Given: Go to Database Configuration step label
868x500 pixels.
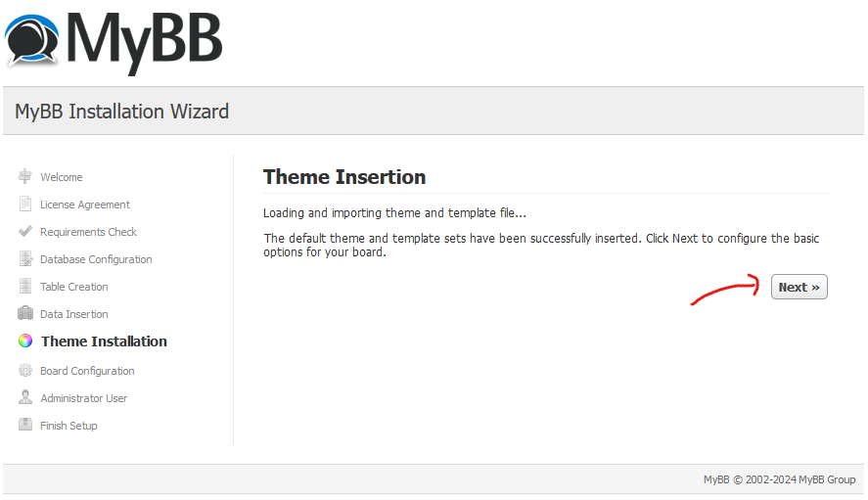Looking at the screenshot, I should point(96,259).
